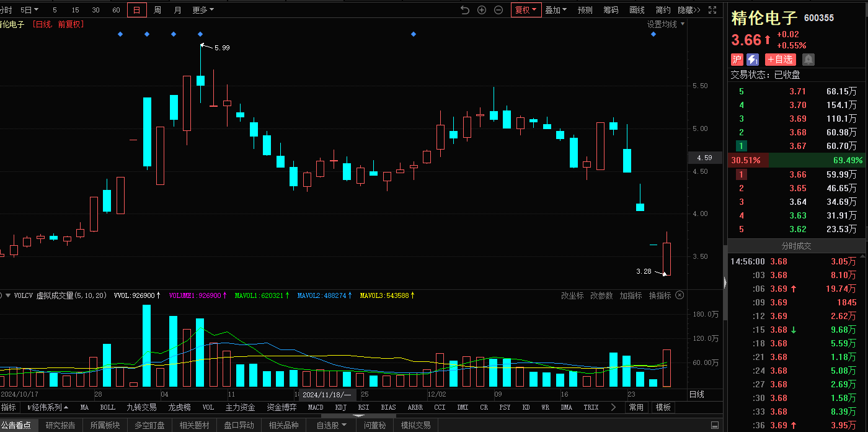Enter fullscreen mode with the expand icon
Screen dimensions: 868x432
pos(713,10)
